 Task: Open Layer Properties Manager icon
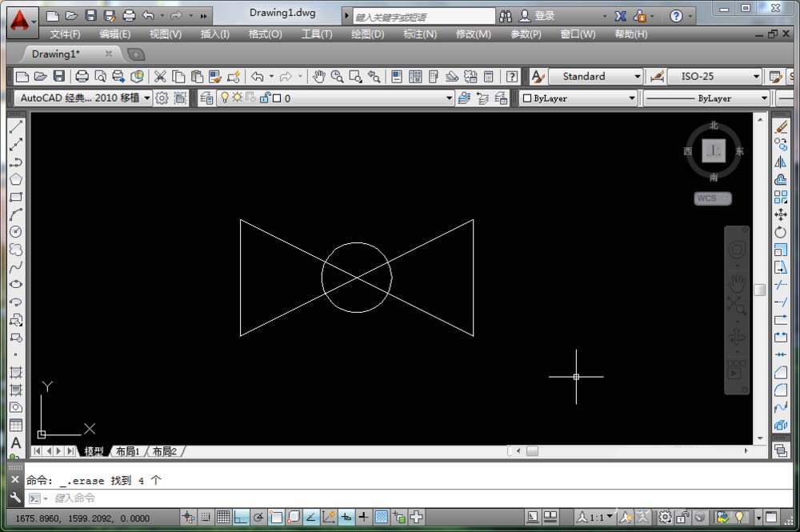coord(206,98)
